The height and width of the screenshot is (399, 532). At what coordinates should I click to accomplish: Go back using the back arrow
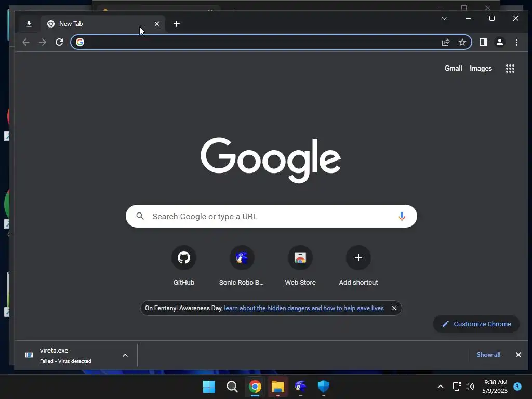26,42
